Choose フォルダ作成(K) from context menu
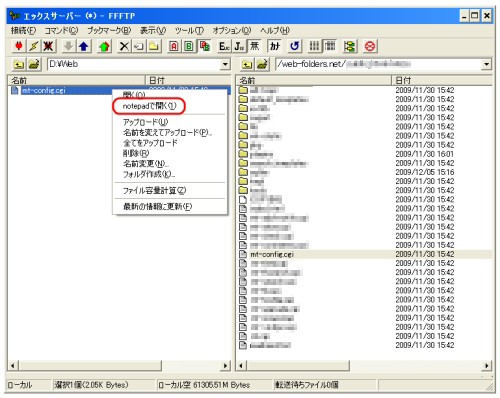Viewport: 500px width, 398px height. [170, 174]
